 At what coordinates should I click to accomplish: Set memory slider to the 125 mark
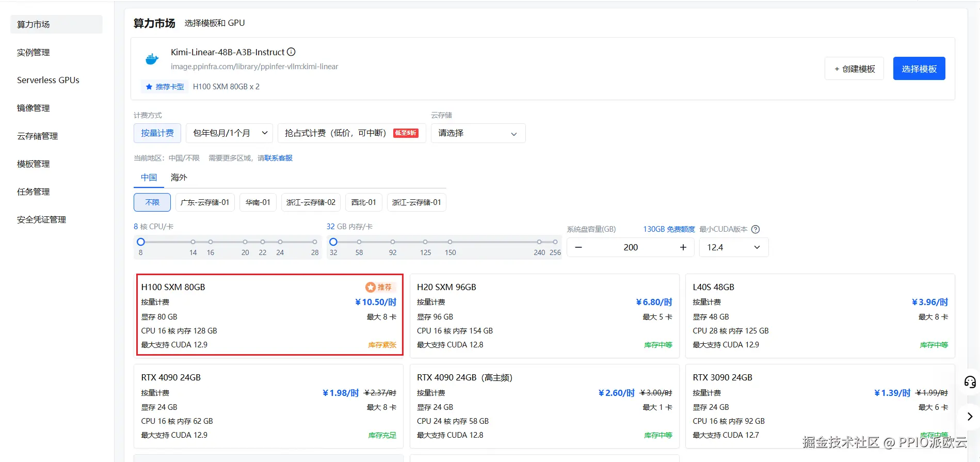425,242
